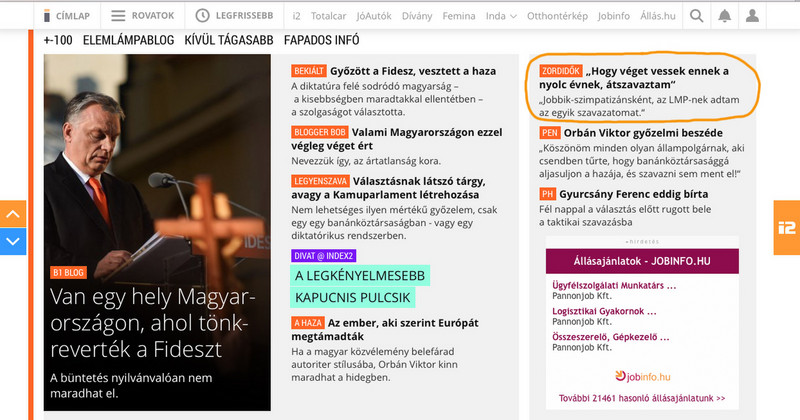
Task: Open the orange i2 side tab
Action: tap(787, 228)
